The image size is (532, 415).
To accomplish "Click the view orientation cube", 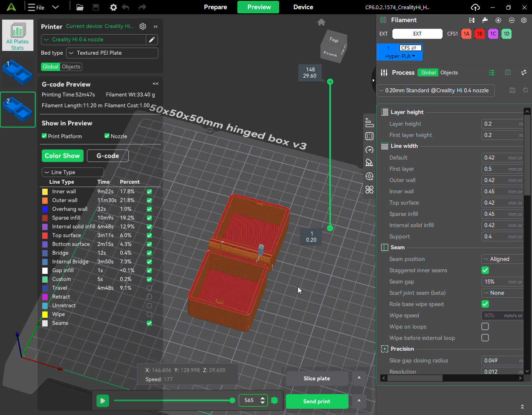I will click(x=333, y=46).
